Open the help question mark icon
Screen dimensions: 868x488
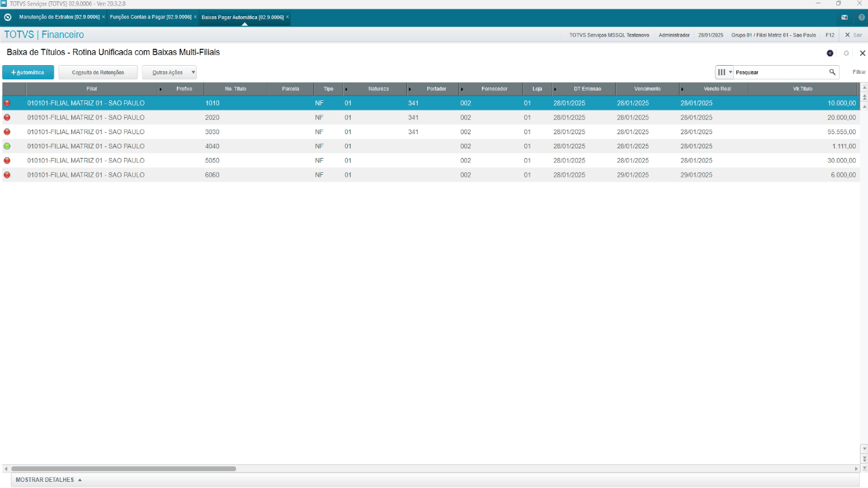tap(861, 17)
